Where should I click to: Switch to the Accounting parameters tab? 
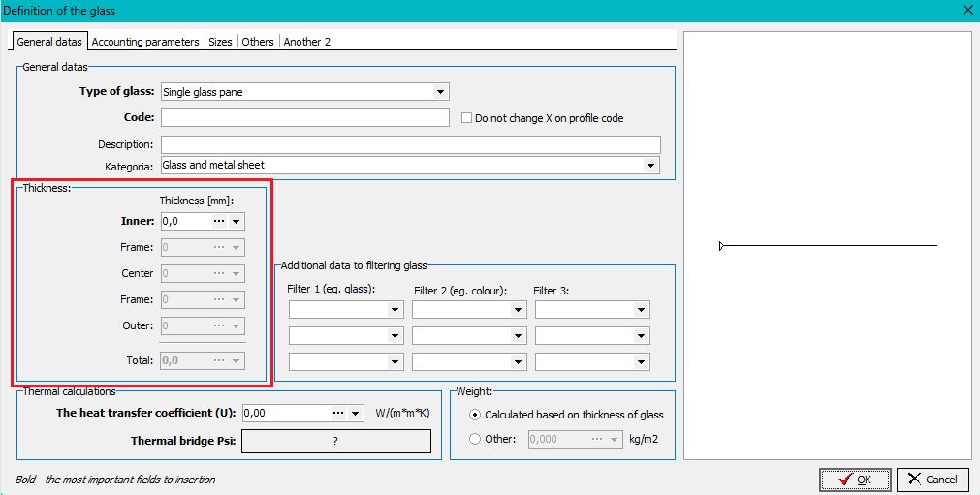145,42
